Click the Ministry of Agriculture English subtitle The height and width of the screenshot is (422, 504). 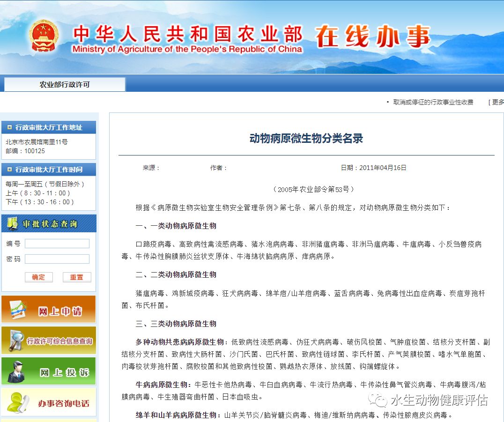(187, 49)
